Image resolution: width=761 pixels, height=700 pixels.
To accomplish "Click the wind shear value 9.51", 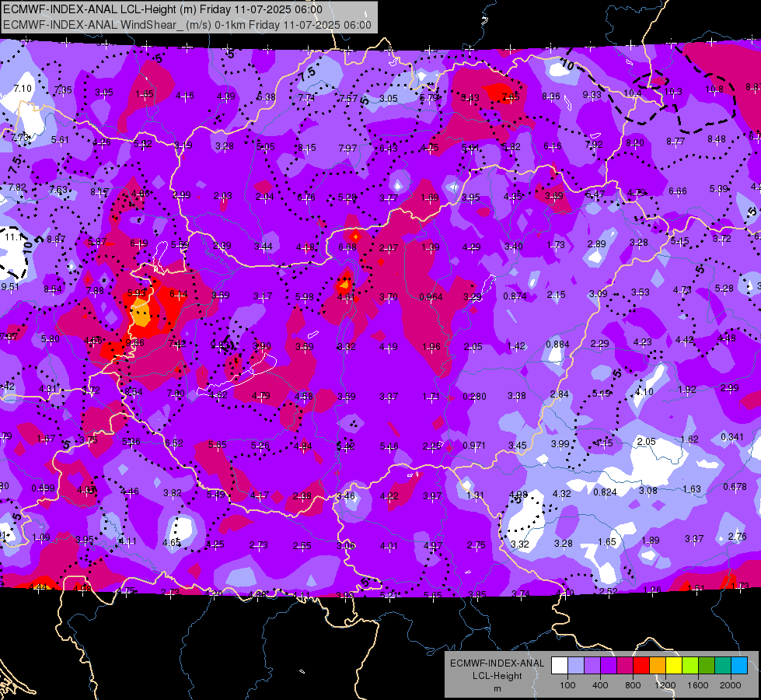I will [x=9, y=286].
